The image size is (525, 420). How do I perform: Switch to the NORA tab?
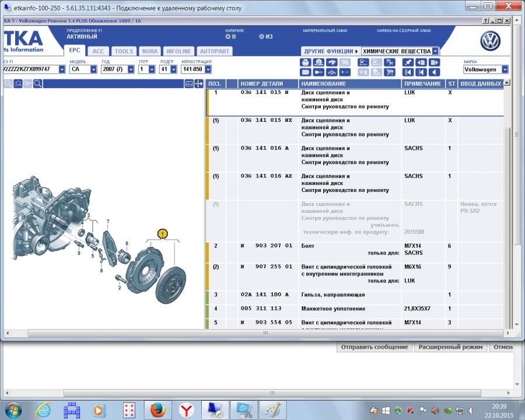point(150,51)
